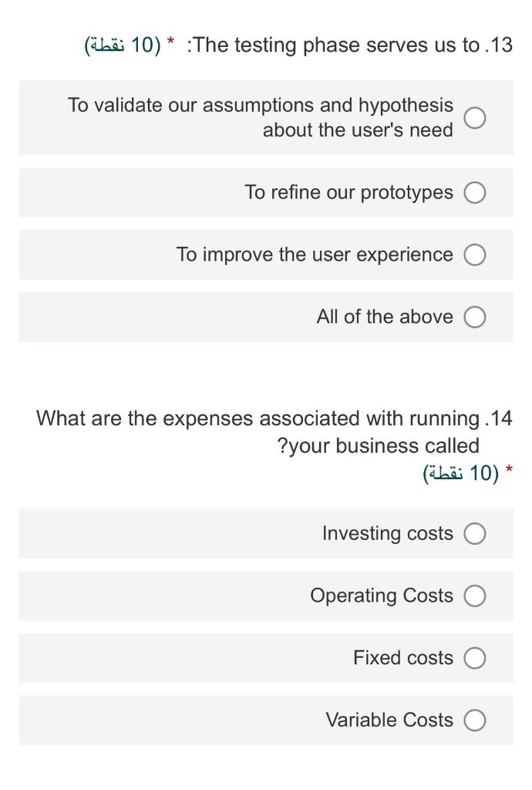
Task: Select "Operating Costs" for question 14
Action: 476,596
